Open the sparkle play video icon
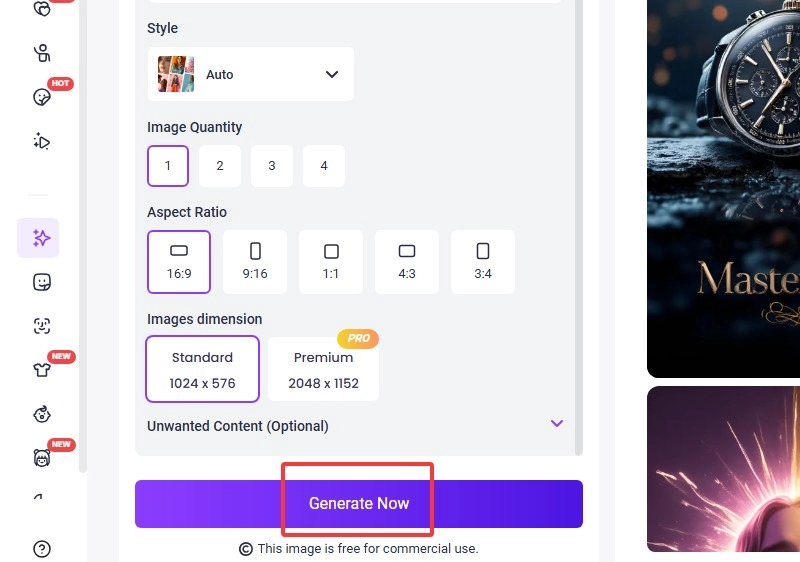 tap(41, 141)
